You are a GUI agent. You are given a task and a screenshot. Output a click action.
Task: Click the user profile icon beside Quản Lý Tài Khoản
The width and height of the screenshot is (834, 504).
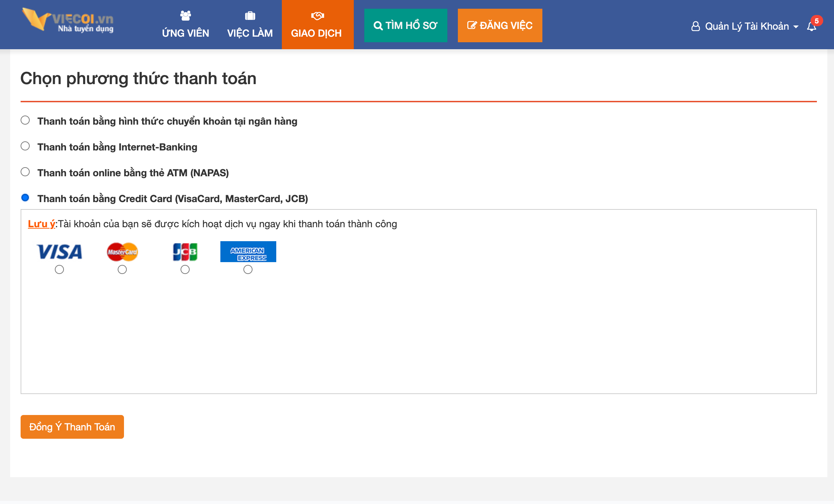(x=695, y=26)
